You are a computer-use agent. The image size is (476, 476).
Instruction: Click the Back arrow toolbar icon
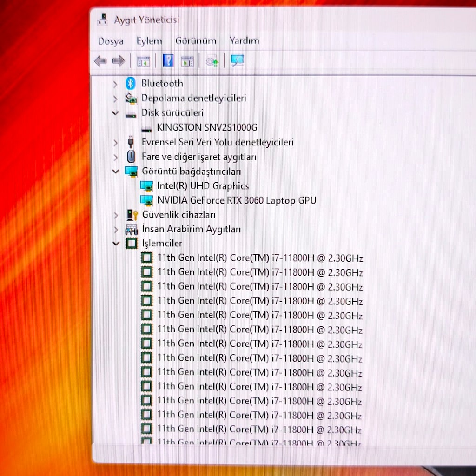[x=100, y=61]
